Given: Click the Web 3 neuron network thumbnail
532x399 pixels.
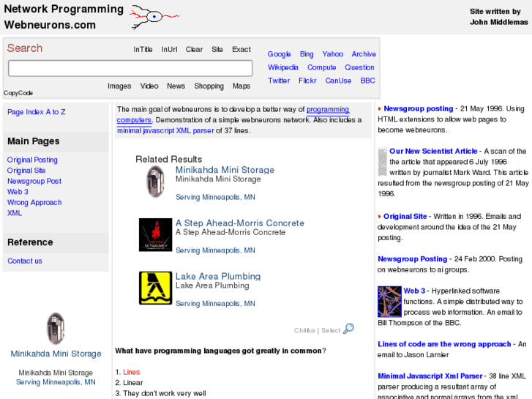Looking at the screenshot, I should click(x=389, y=302).
